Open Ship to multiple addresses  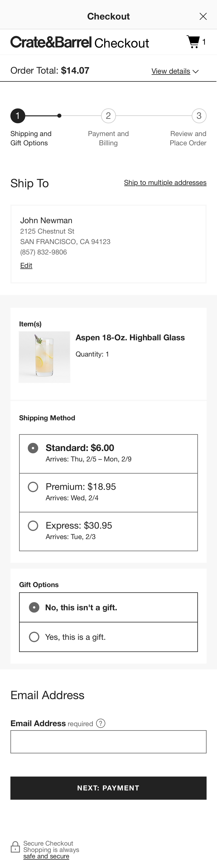(x=165, y=182)
